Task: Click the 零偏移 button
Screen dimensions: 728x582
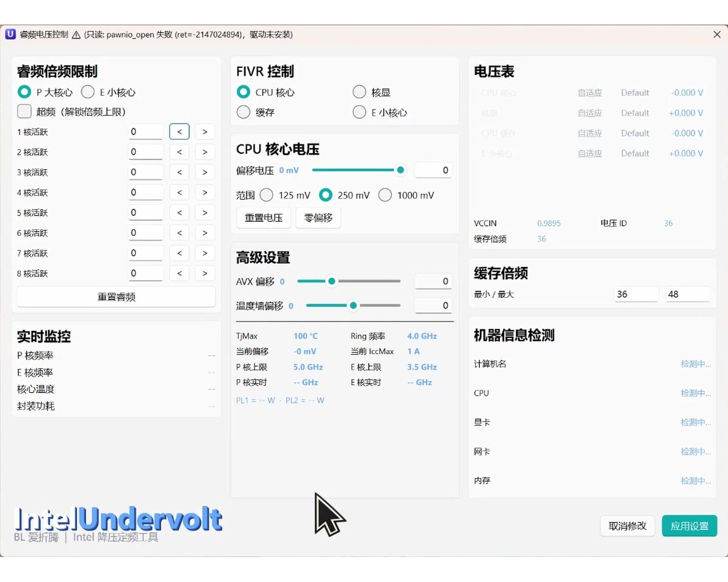Action: [x=318, y=218]
